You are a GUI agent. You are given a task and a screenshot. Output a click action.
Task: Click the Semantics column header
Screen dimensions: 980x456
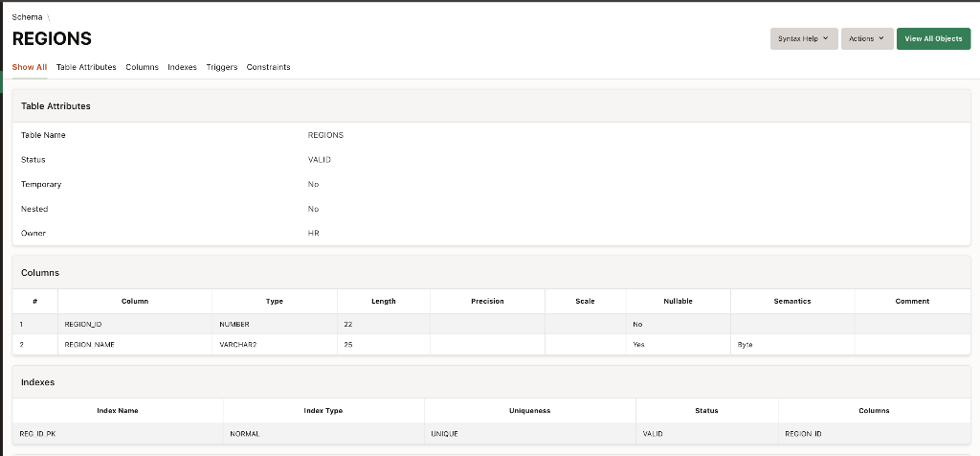point(791,302)
